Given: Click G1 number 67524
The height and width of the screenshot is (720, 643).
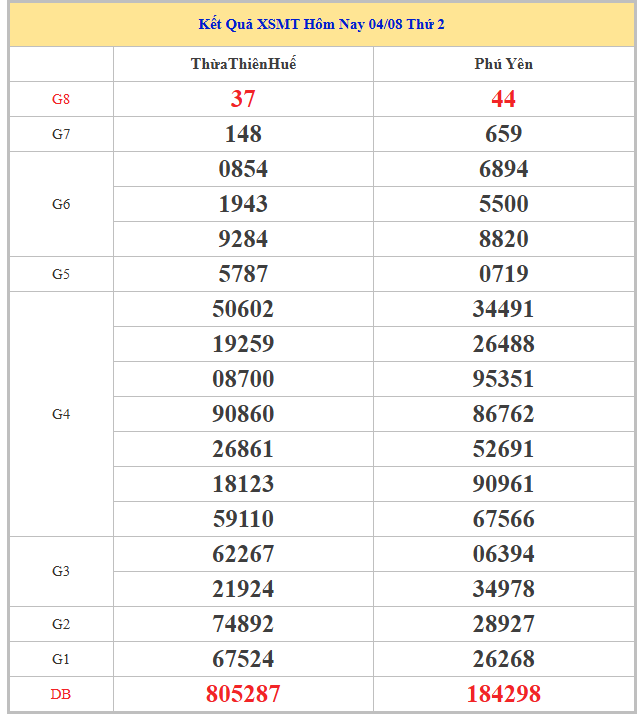Looking at the screenshot, I should [x=243, y=659].
